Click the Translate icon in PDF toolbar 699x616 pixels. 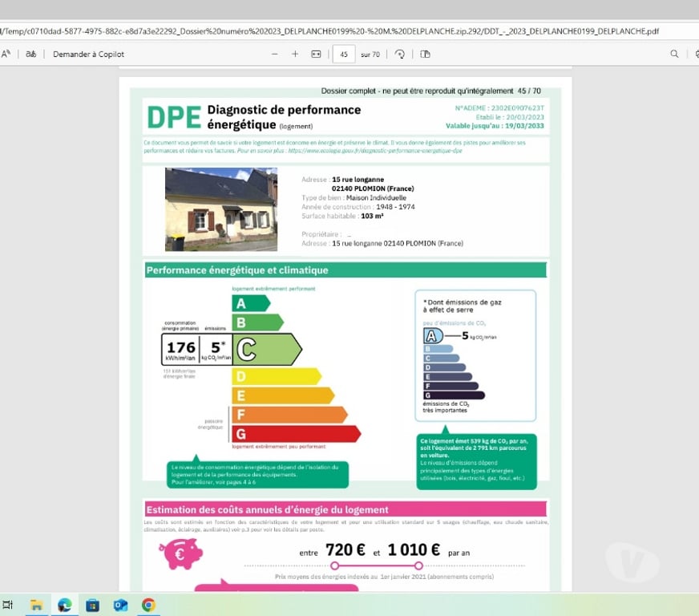[x=30, y=54]
